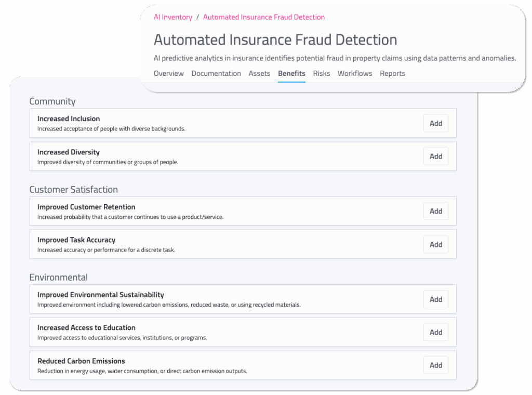View the Reports tab
This screenshot has height=395, width=532.
point(392,73)
